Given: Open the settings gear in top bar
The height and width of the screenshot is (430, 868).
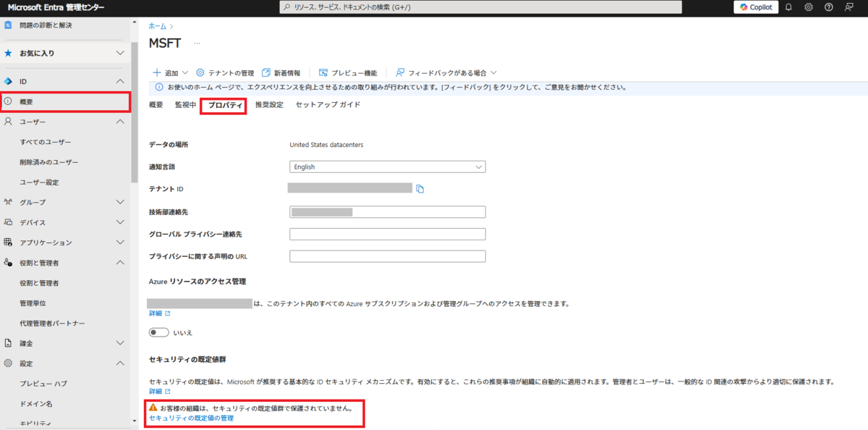Looking at the screenshot, I should pyautogui.click(x=809, y=7).
